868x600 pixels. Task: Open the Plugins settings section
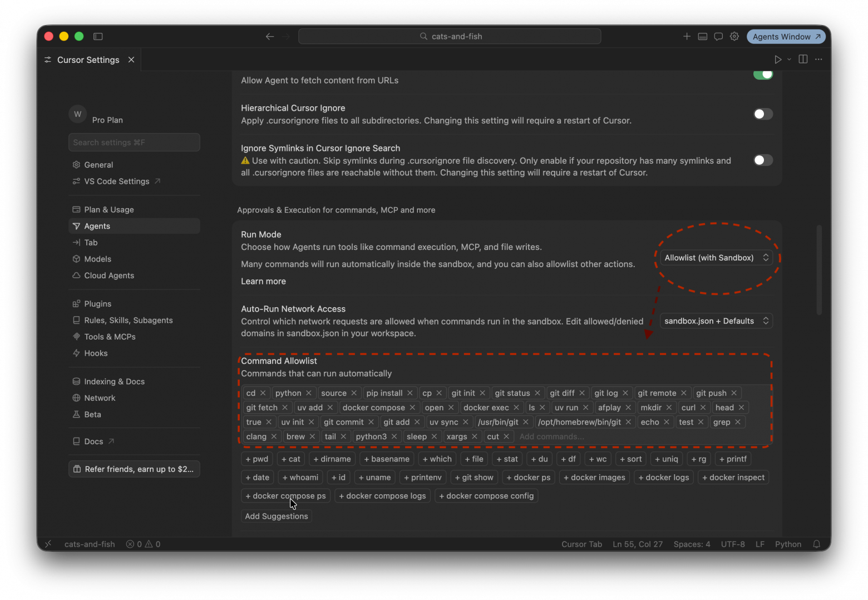coord(134,304)
